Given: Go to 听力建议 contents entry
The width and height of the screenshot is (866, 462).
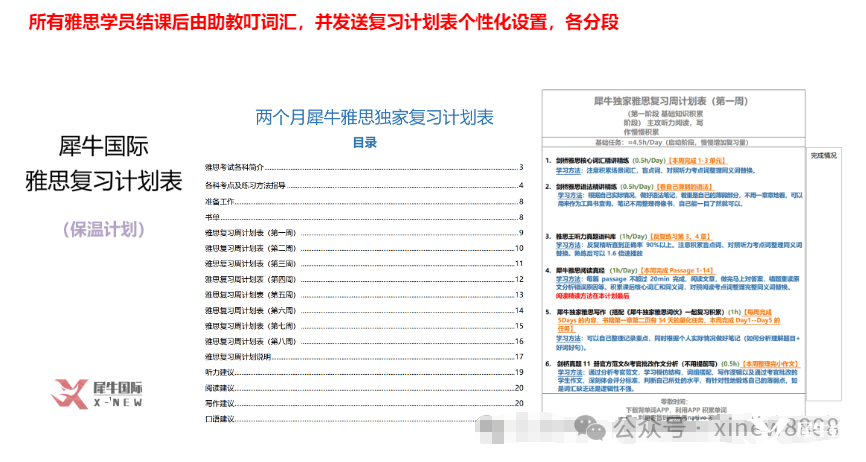Looking at the screenshot, I should pos(364,373).
